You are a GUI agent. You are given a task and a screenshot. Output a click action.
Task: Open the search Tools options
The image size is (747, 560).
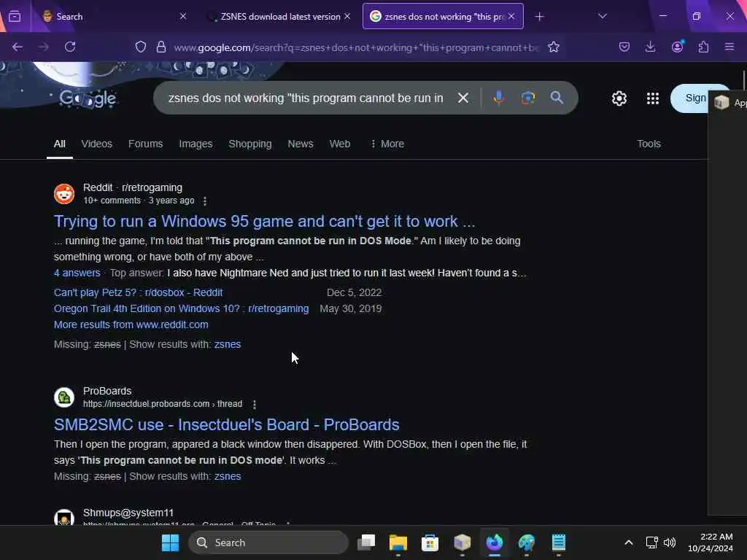[x=649, y=144]
